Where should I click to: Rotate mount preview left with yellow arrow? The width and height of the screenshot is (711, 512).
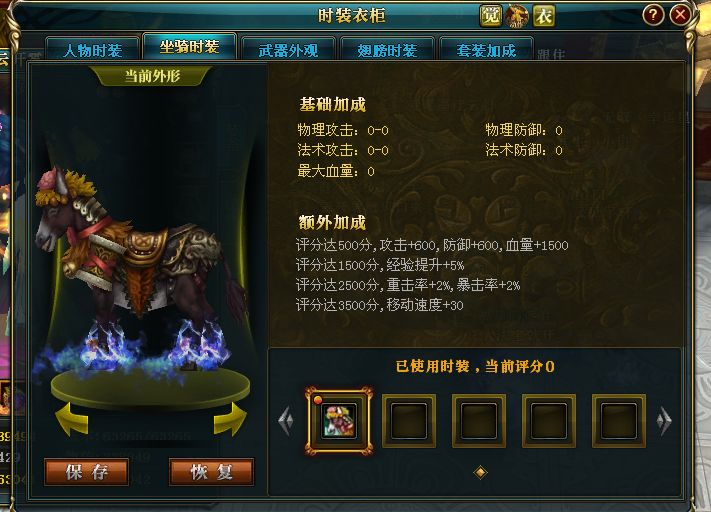72,419
